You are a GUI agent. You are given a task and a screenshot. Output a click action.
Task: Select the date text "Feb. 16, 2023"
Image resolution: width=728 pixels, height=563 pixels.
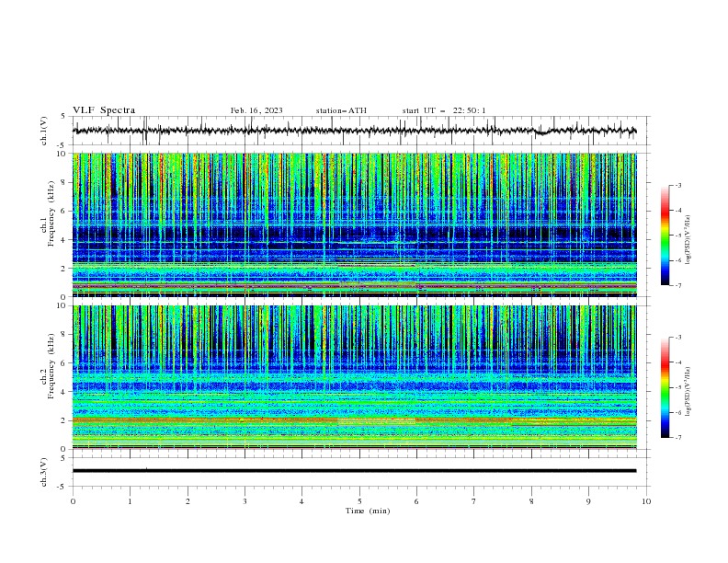click(256, 110)
